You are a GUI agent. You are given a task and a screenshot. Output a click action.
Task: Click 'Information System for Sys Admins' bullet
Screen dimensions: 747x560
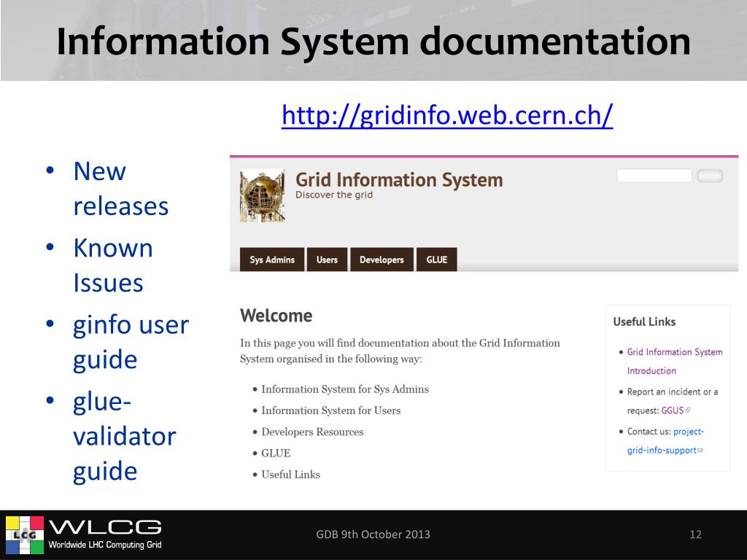[x=345, y=389]
